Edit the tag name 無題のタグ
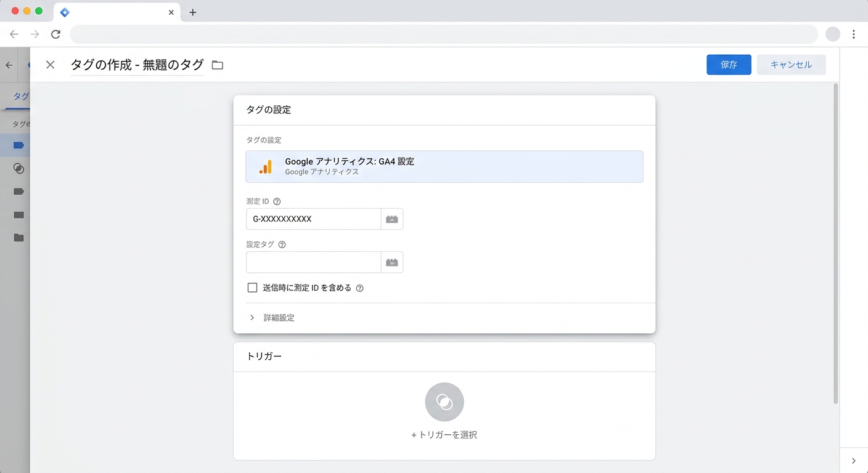 click(x=173, y=65)
